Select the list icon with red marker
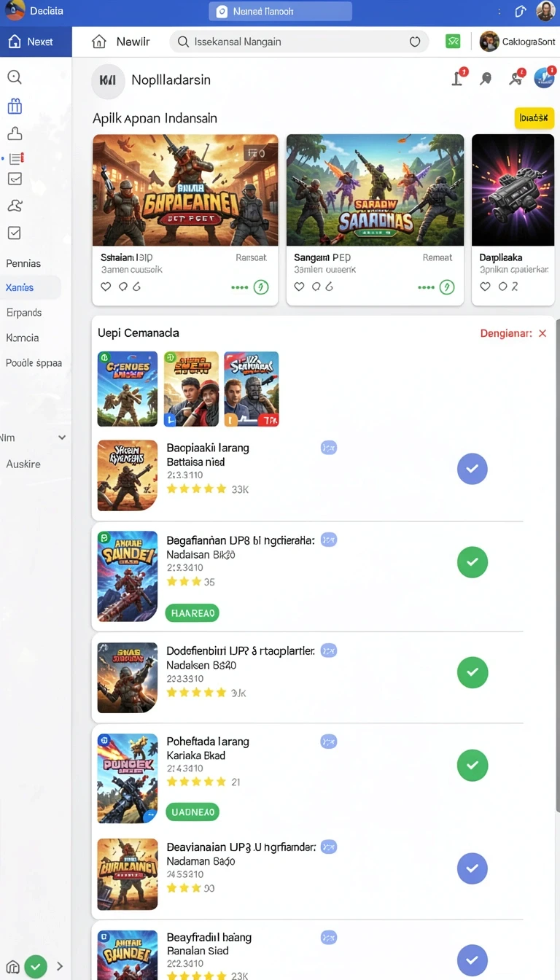Viewport: 560px width, 980px height. point(16,158)
